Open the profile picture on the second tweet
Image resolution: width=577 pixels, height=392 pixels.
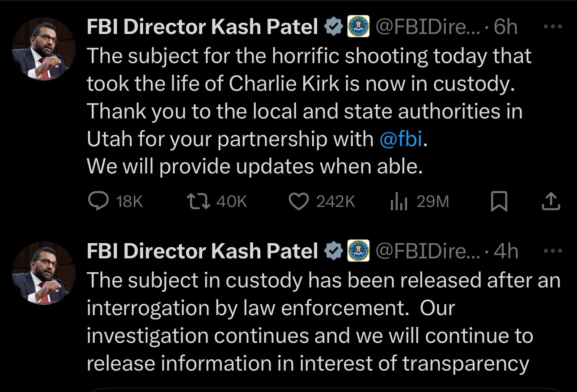tap(43, 274)
